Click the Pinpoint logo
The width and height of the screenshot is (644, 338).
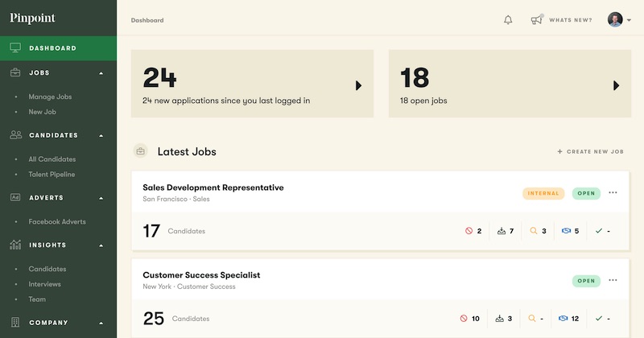[x=32, y=18]
